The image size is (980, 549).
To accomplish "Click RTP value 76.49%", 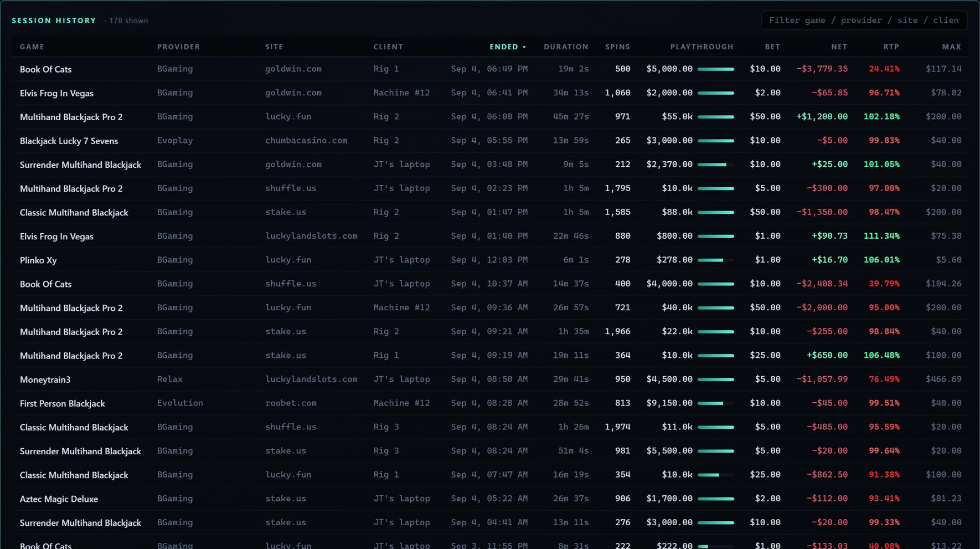I will click(884, 379).
